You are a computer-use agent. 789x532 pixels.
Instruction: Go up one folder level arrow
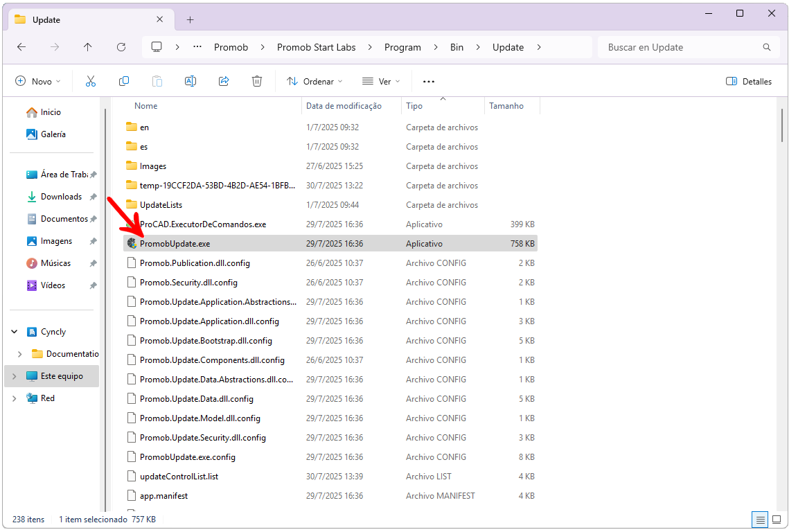pyautogui.click(x=87, y=47)
